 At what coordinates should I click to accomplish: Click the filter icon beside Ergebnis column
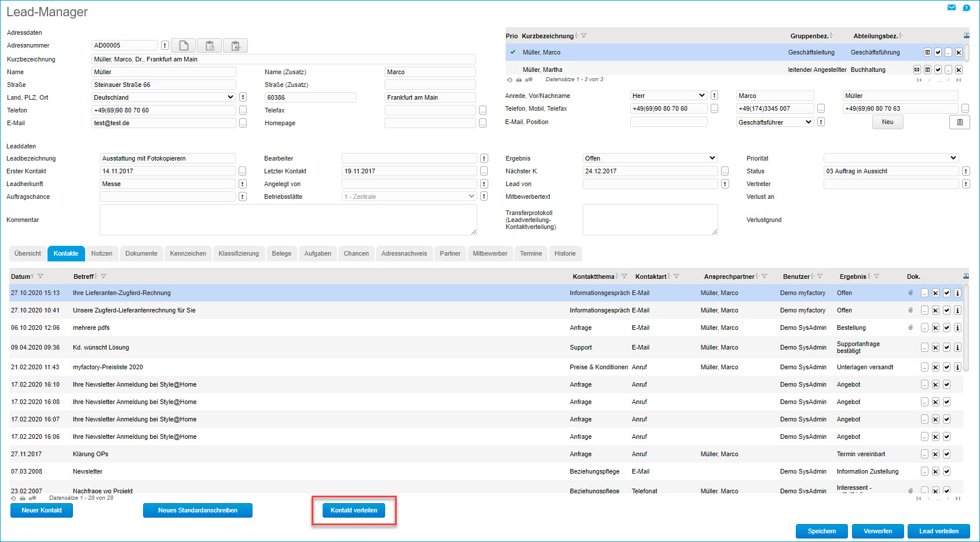[x=876, y=277]
